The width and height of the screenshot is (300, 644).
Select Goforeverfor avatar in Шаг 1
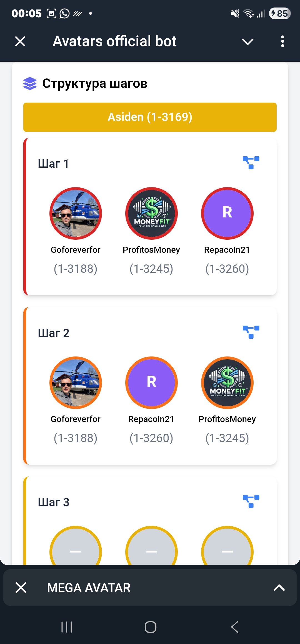click(x=76, y=213)
